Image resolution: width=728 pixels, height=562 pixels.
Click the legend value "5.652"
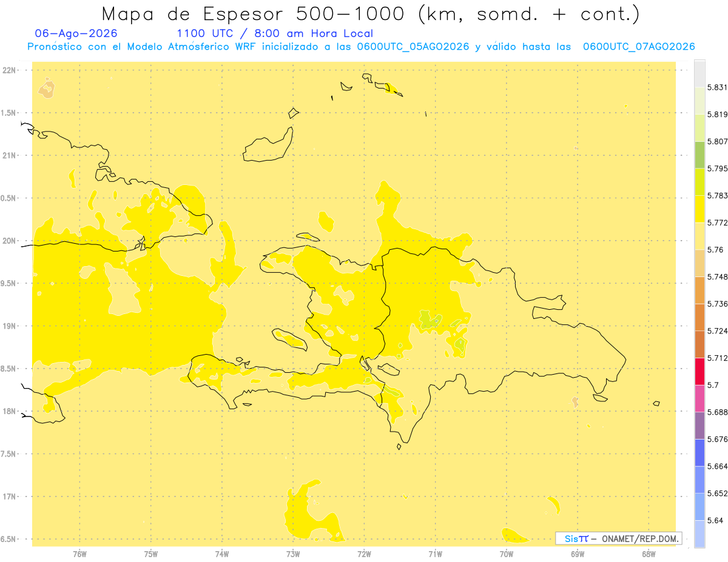[x=718, y=493]
